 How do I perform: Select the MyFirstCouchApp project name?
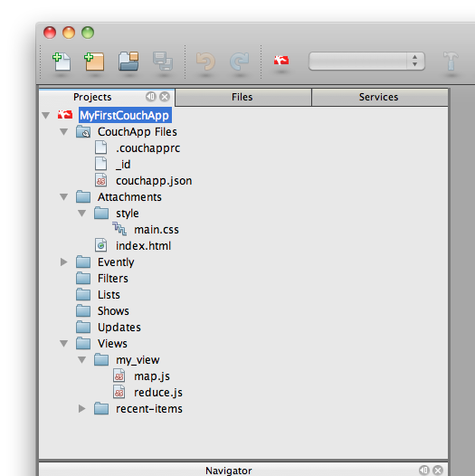pos(125,115)
